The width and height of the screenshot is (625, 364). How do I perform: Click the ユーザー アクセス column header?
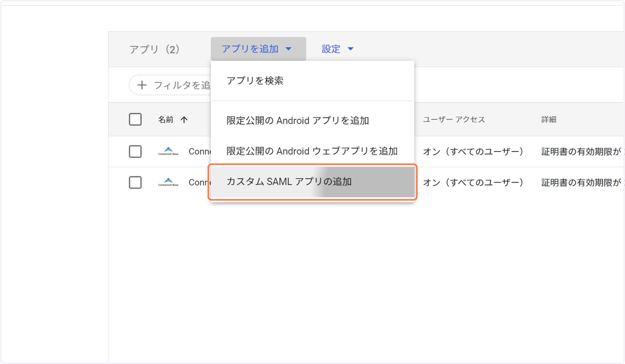[x=454, y=120]
